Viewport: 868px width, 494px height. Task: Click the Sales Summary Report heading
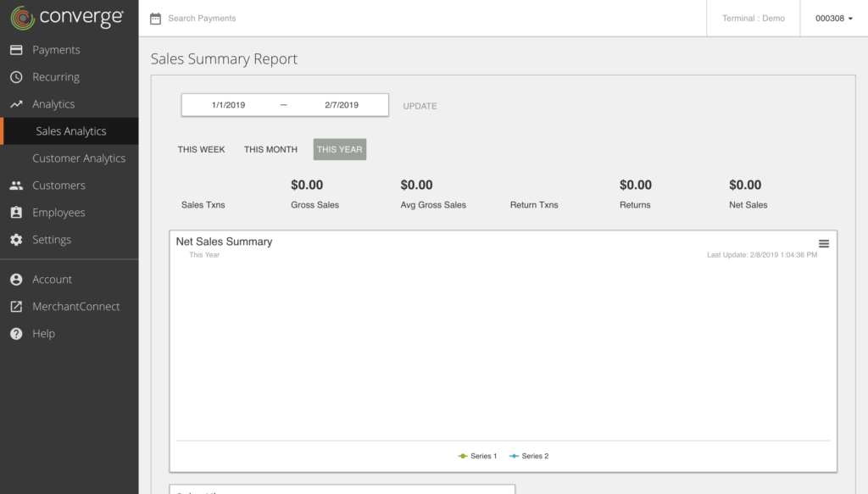click(224, 58)
